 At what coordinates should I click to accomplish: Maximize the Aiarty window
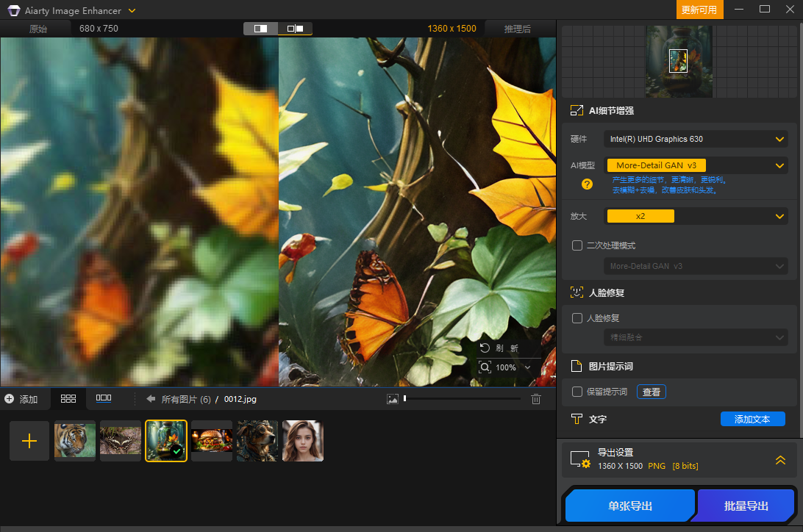pyautogui.click(x=765, y=10)
